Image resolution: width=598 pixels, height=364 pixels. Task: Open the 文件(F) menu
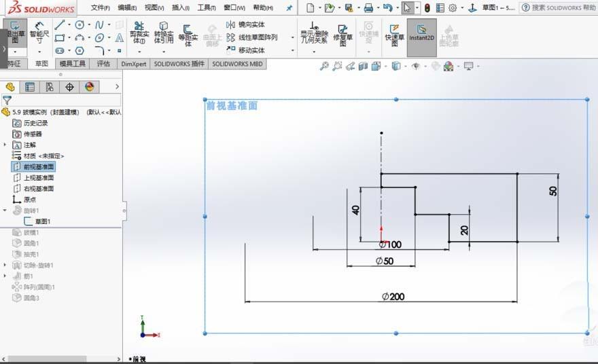tap(100, 7)
